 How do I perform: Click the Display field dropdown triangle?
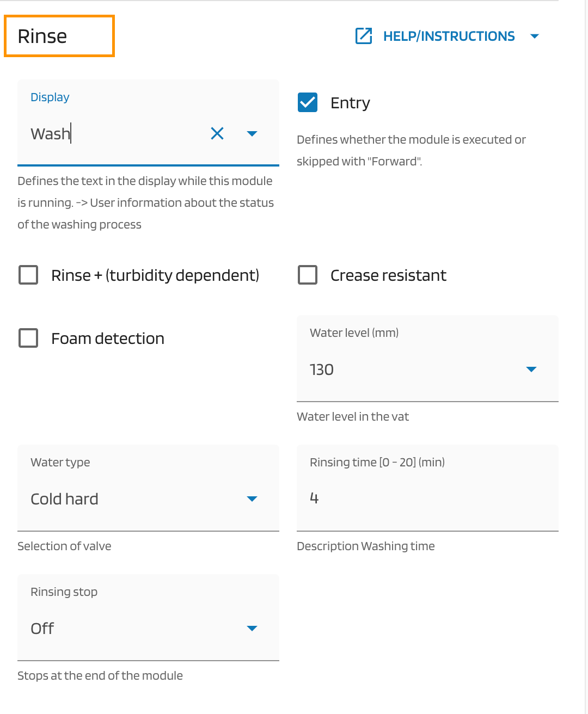(252, 133)
